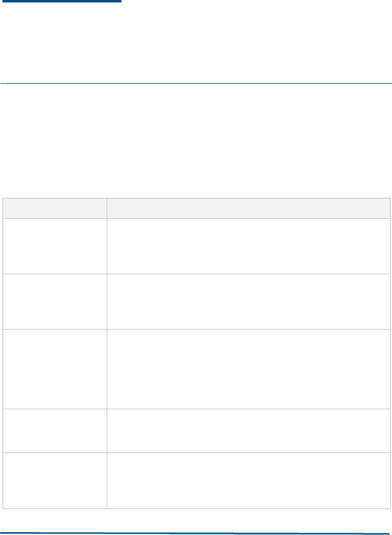Click the last table row's left cell
The height and width of the screenshot is (535, 392).
point(55,481)
